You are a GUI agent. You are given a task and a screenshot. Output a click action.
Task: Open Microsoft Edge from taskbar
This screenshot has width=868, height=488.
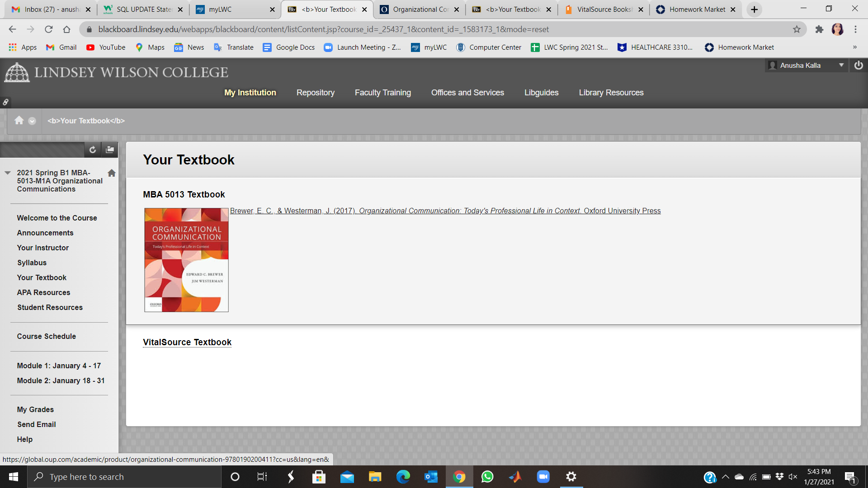[403, 477]
